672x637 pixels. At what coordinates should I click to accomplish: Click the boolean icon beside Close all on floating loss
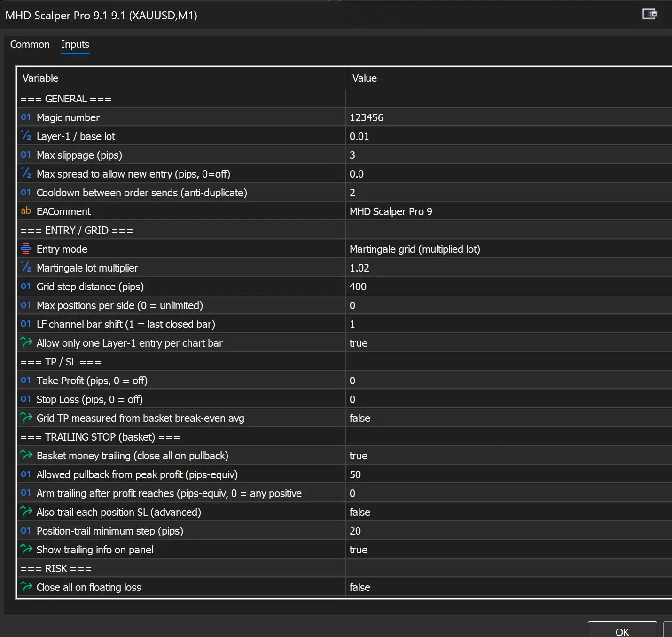pos(26,587)
